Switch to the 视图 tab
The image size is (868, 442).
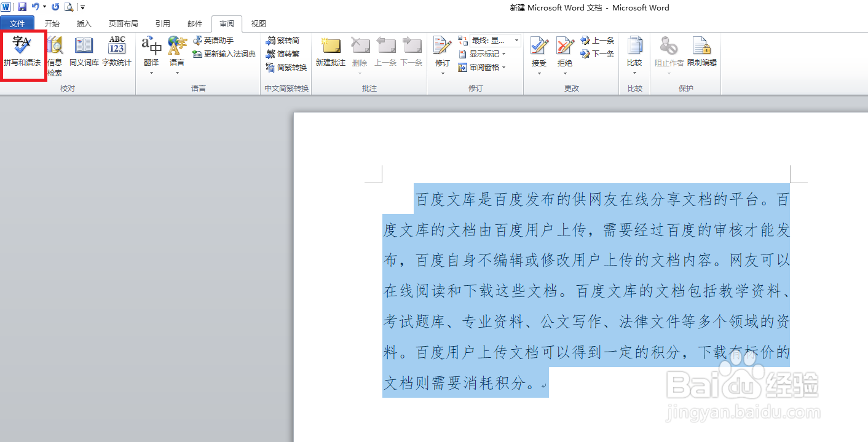coord(259,24)
